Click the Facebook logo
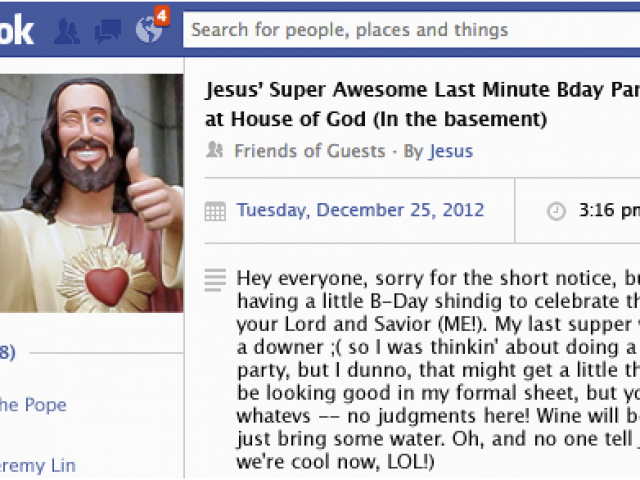Screen dimensions: 640x480 pos(16,31)
